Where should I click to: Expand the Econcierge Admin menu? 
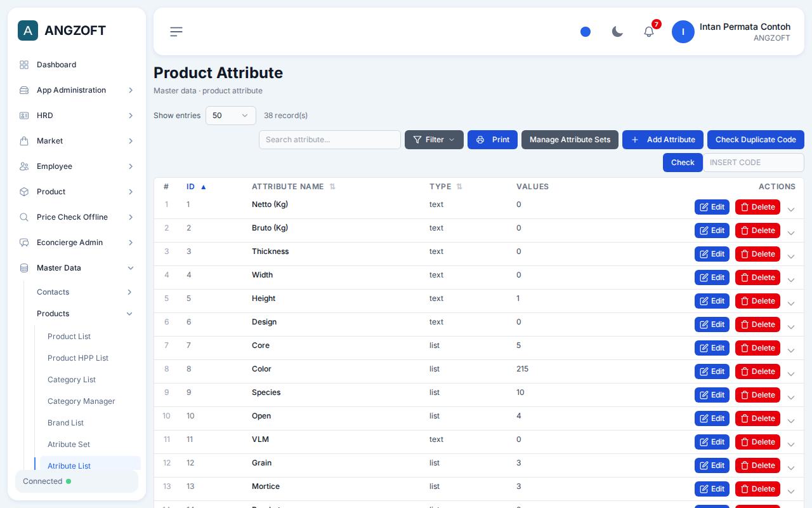(77, 243)
